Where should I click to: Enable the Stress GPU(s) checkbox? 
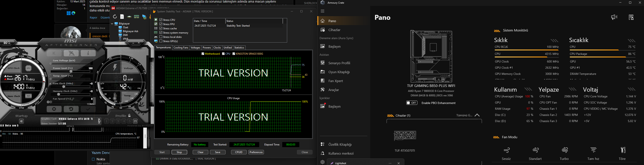tap(161, 41)
